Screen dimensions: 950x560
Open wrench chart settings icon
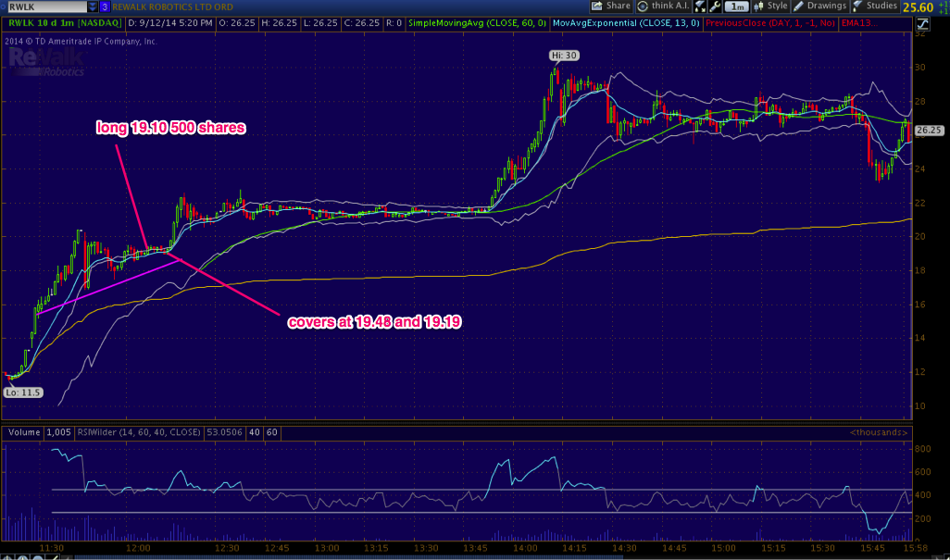tap(715, 6)
